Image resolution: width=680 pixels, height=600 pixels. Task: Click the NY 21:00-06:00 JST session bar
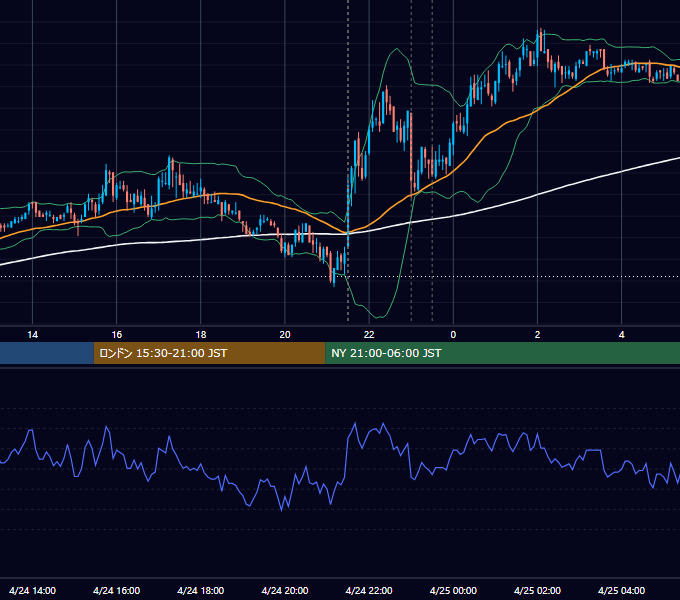pos(503,353)
